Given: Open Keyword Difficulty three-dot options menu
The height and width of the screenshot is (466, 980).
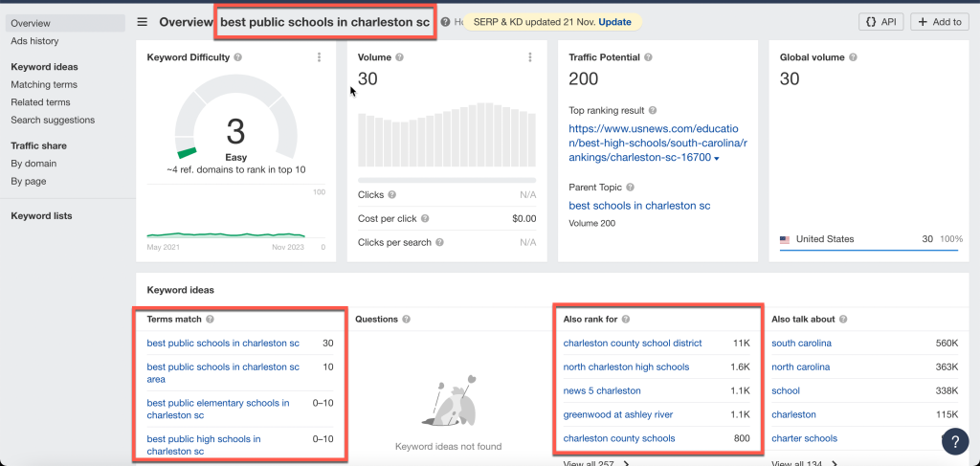Looking at the screenshot, I should (x=319, y=57).
